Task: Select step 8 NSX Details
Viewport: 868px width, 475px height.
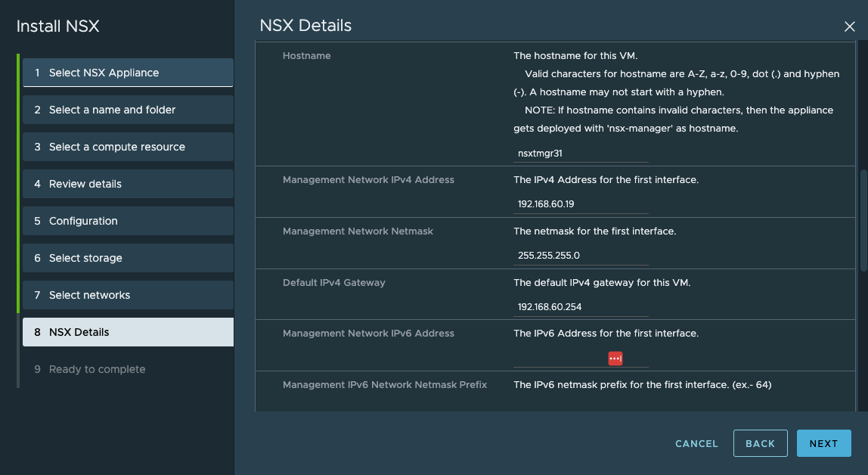Action: pyautogui.click(x=128, y=332)
